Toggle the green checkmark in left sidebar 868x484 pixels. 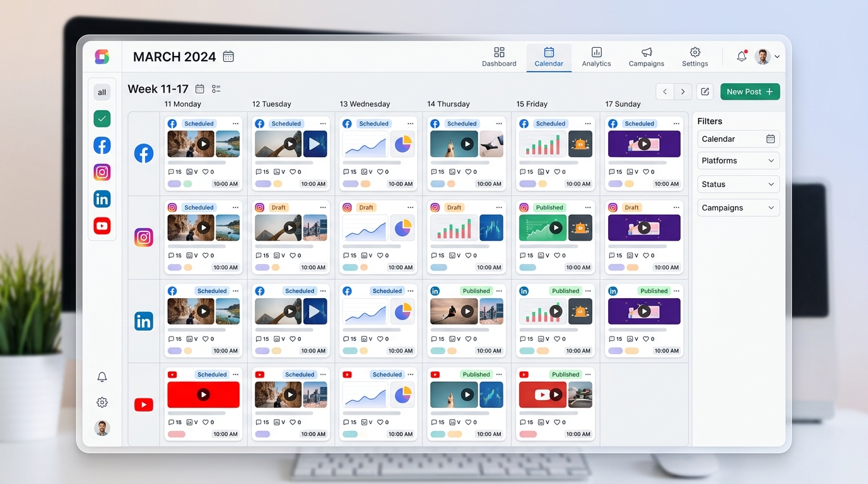coord(102,118)
